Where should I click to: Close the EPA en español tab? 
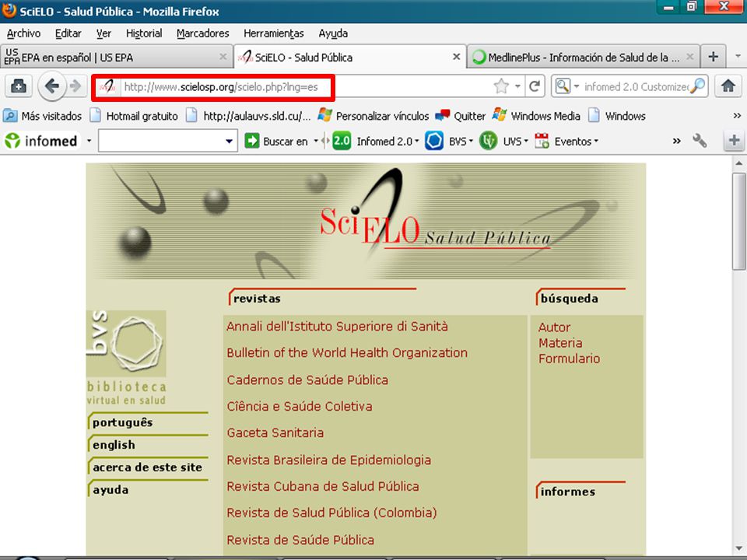(x=223, y=57)
